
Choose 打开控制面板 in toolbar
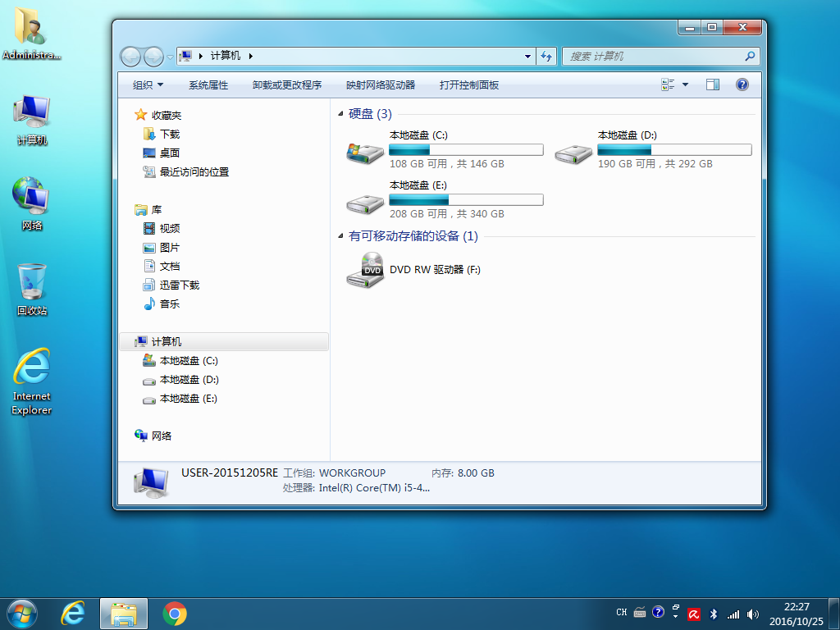[x=469, y=84]
